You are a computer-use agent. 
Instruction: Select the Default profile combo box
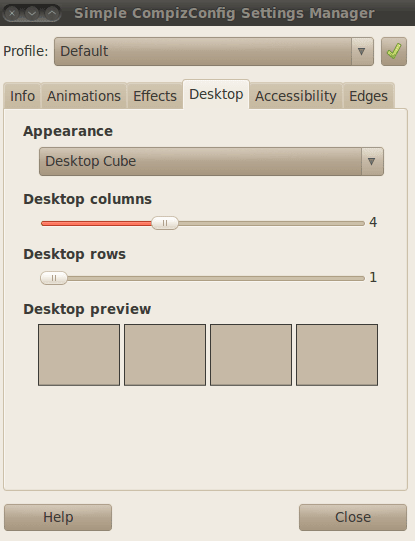(214, 51)
